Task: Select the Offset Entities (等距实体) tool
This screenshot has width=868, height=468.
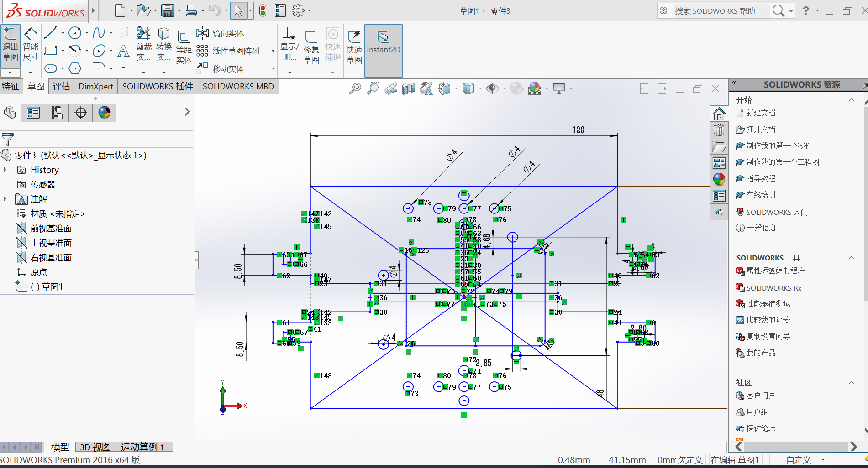Action: coord(184,47)
